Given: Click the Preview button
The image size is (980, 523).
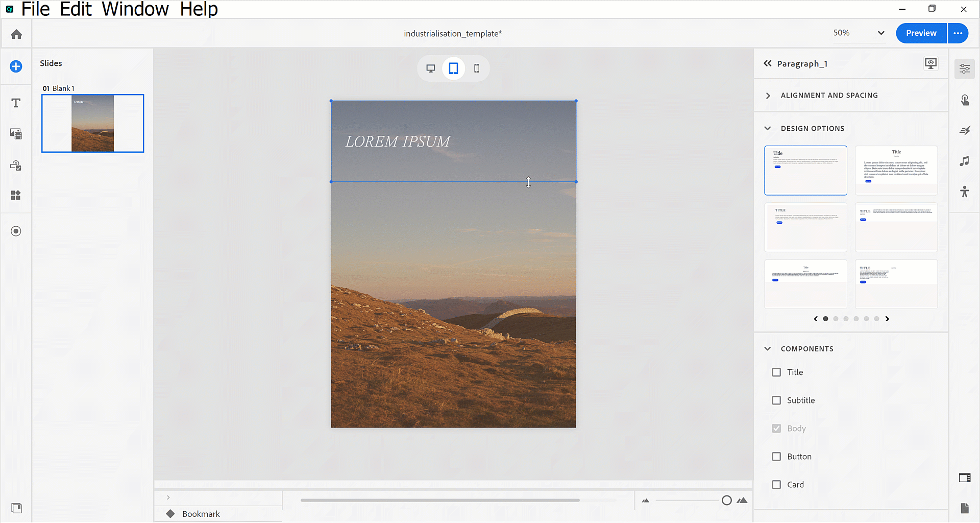Looking at the screenshot, I should (x=921, y=33).
